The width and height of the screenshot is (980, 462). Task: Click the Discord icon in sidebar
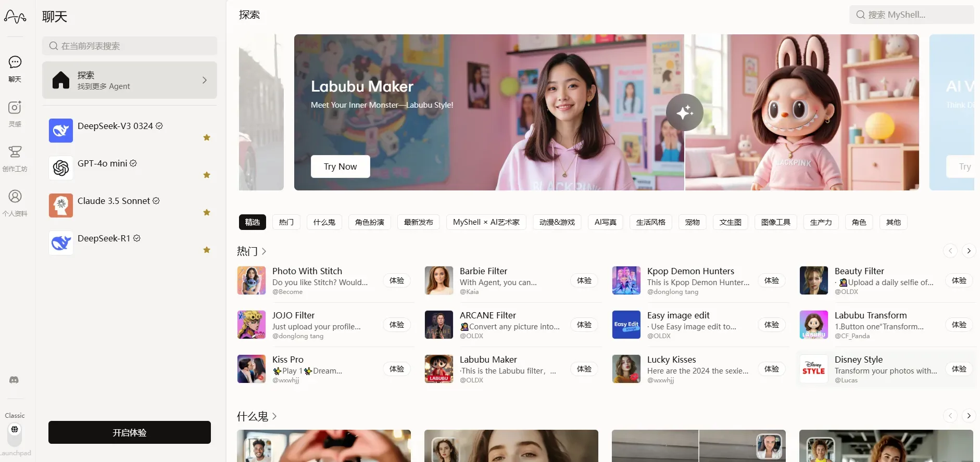(15, 380)
